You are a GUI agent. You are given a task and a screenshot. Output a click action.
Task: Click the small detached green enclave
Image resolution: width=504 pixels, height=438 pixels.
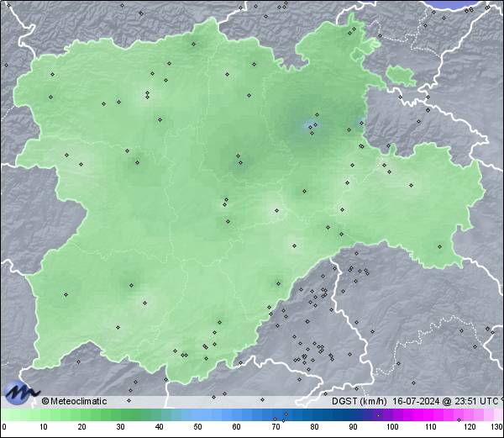(x=401, y=75)
